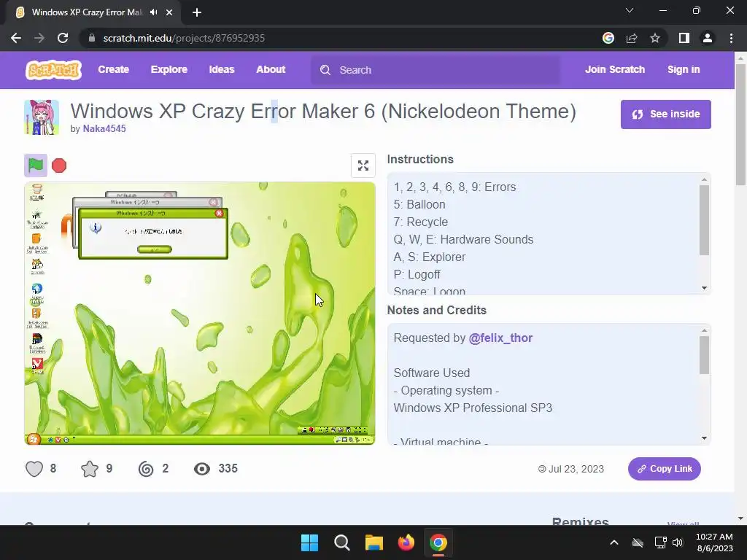The height and width of the screenshot is (560, 747).
Task: Click browser back arrow
Action: click(x=16, y=38)
